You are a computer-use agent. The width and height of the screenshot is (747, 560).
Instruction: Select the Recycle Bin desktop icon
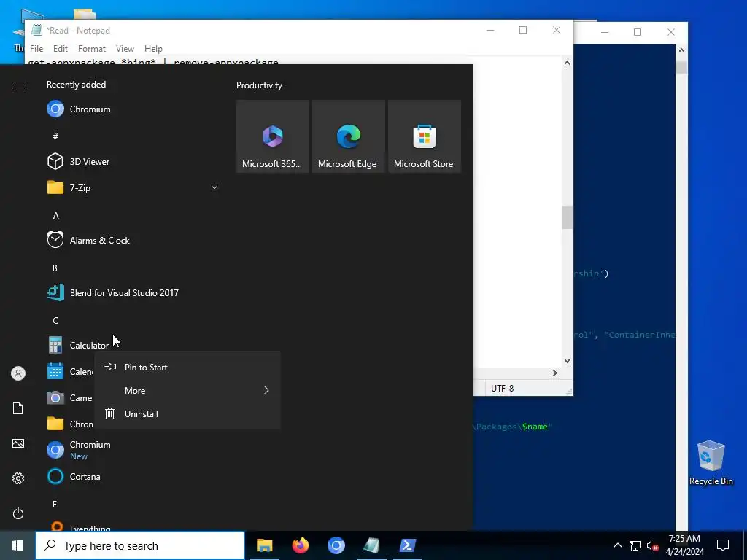(711, 462)
